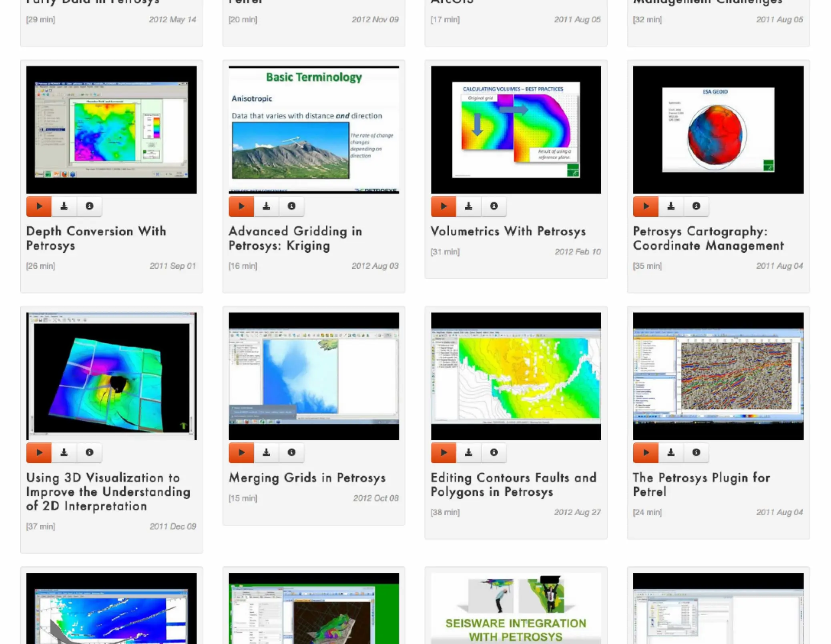This screenshot has width=831, height=644.
Task: Download the Volumetrics With Petrosys video
Action: click(x=469, y=206)
